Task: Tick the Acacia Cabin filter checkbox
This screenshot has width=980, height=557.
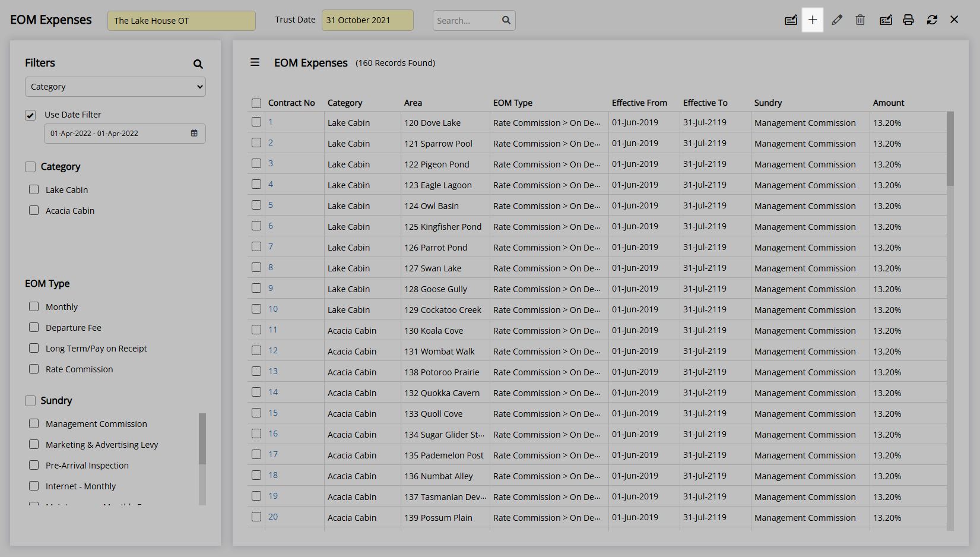Action: point(34,210)
